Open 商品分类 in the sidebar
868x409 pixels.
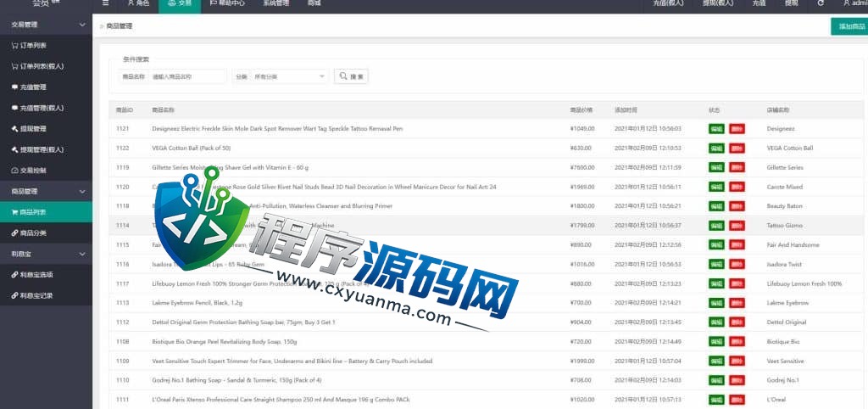46,233
